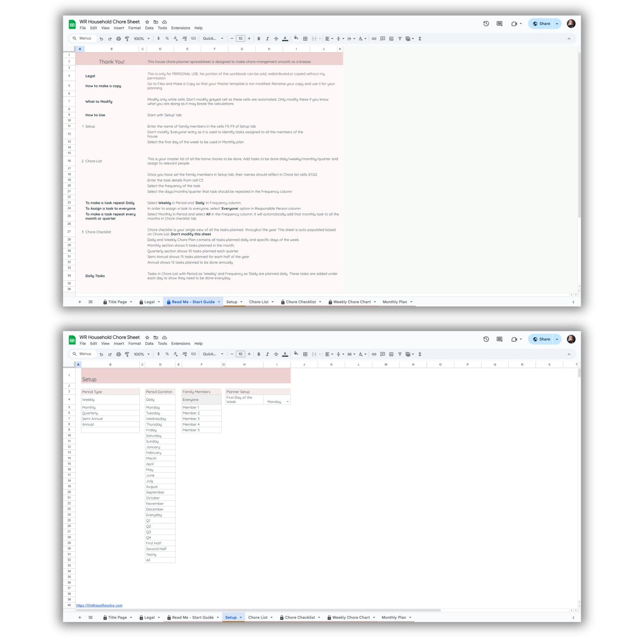Click borders icon in Read Me window toolbar
644x644 pixels.
click(305, 39)
